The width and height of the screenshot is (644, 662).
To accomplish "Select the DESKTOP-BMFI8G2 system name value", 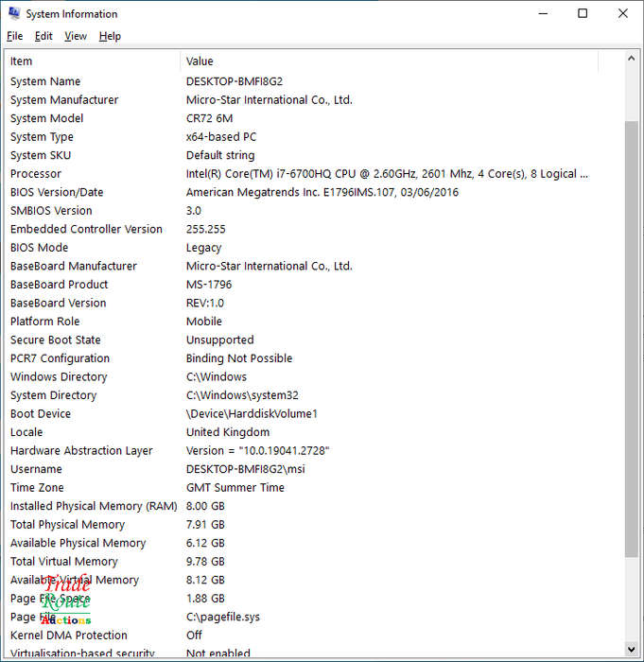I will point(235,81).
